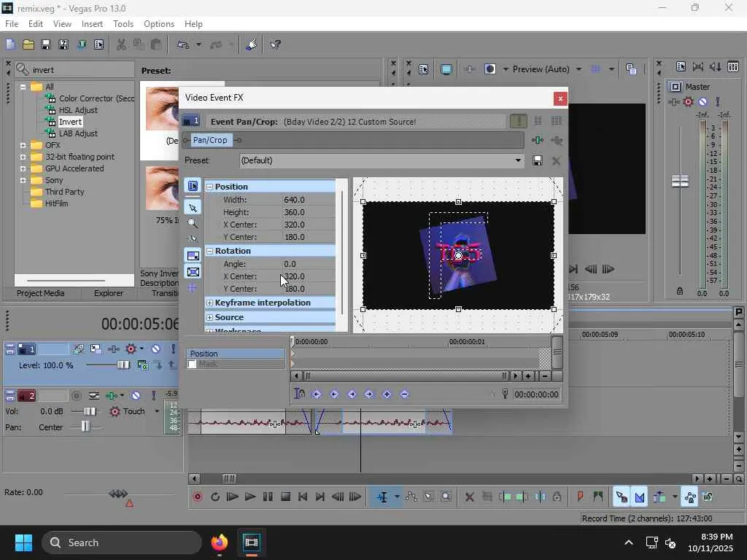The image size is (747, 560).
Task: Toggle Mute on audio track 2
Action: pos(136,396)
